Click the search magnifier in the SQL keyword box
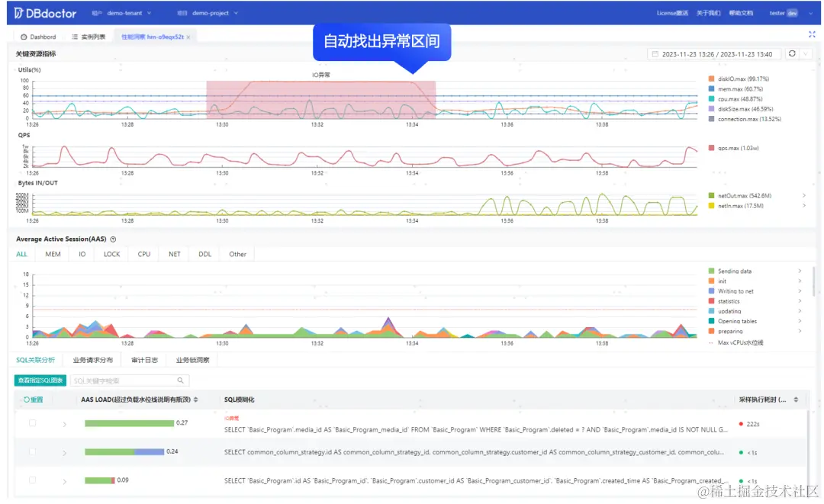This screenshot has height=504, width=824. point(180,380)
